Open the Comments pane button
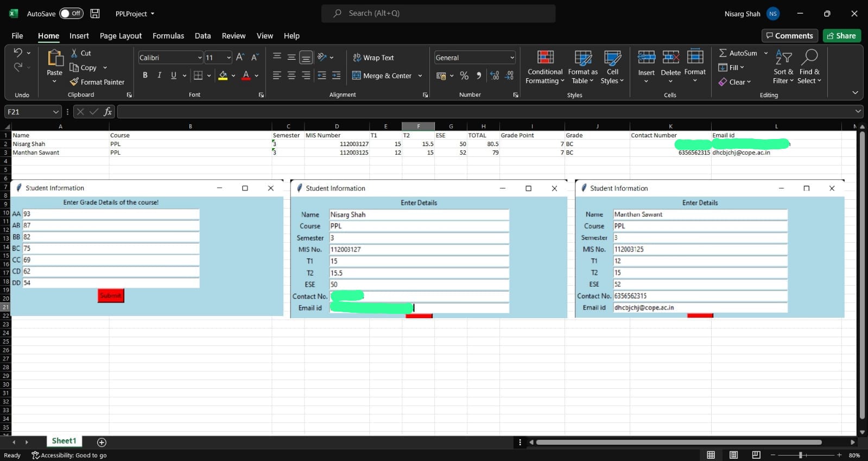 click(790, 36)
